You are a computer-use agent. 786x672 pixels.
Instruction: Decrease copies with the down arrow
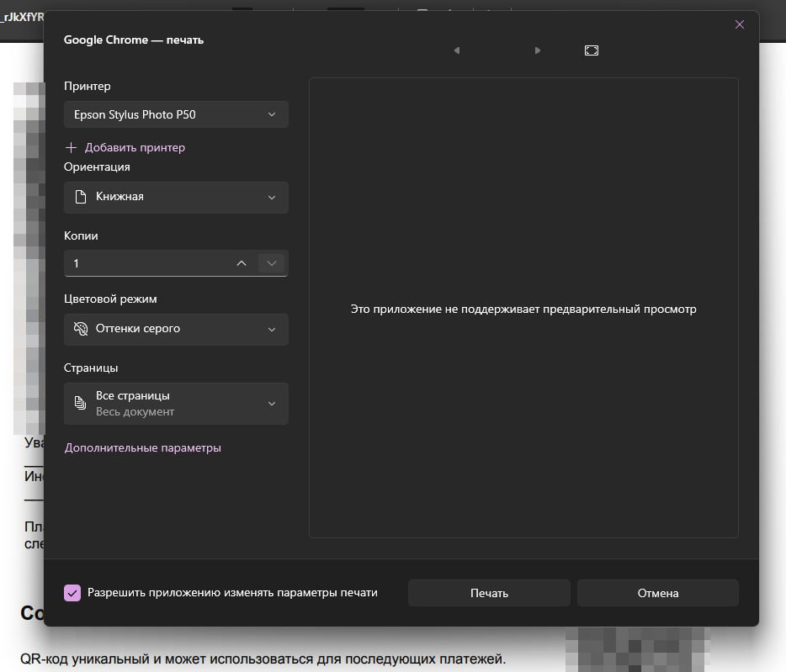tap(271, 263)
